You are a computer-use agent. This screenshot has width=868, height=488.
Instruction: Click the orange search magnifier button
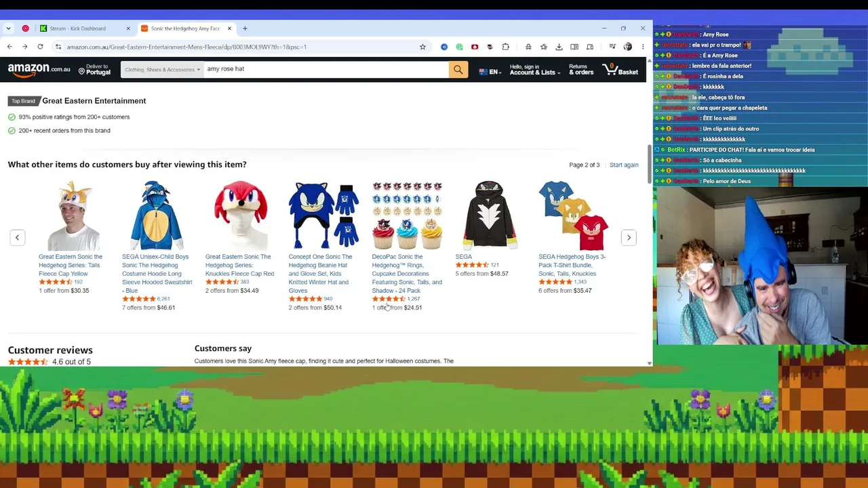click(x=458, y=69)
